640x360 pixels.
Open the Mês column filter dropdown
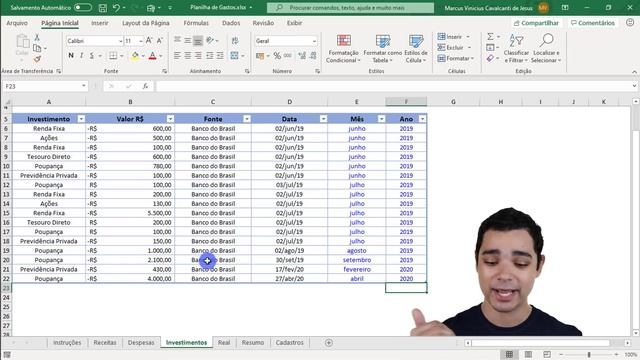381,119
